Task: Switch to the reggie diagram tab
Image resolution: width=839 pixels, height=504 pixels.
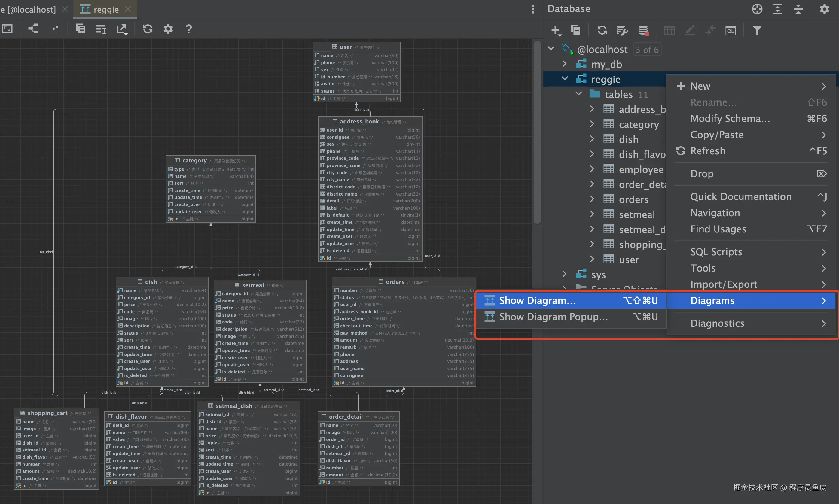Action: (x=106, y=10)
